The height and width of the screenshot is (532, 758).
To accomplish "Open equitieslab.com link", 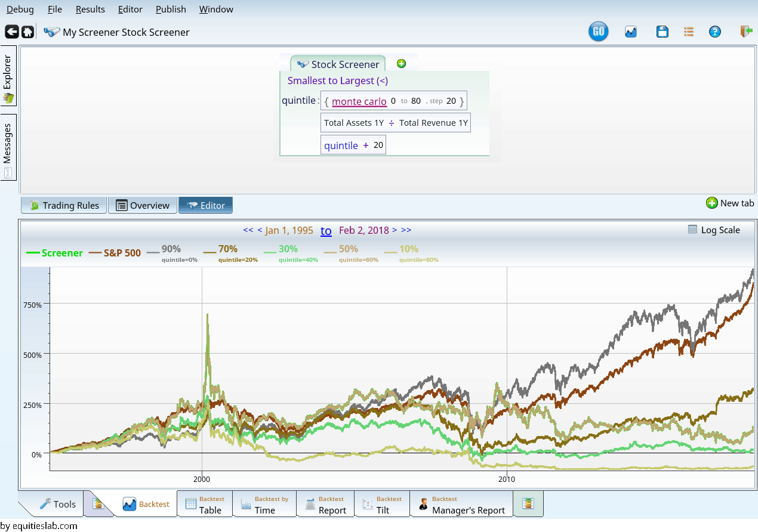I will pyautogui.click(x=44, y=525).
